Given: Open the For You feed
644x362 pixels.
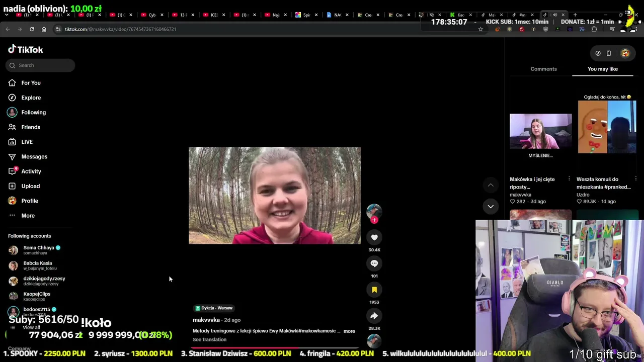Looking at the screenshot, I should [x=31, y=83].
